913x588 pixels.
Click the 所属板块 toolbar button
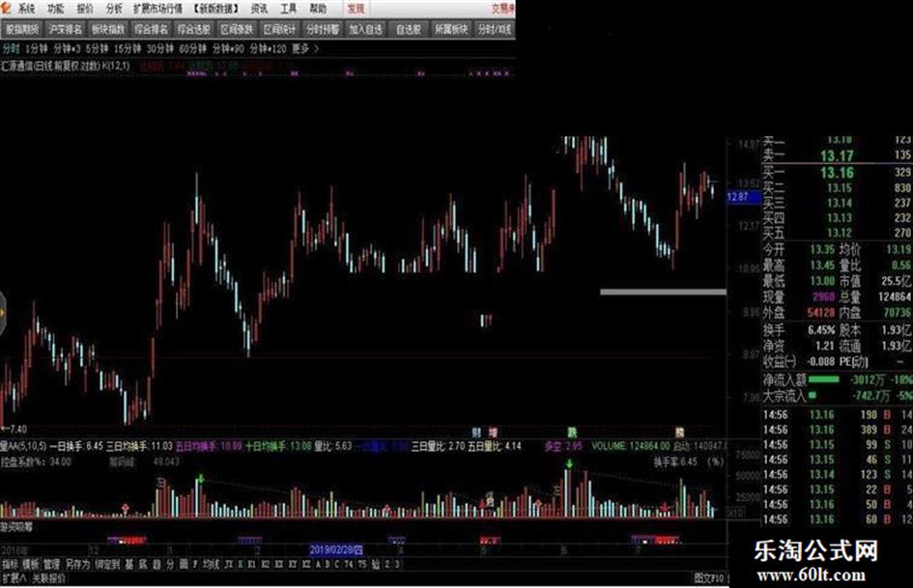point(451,29)
